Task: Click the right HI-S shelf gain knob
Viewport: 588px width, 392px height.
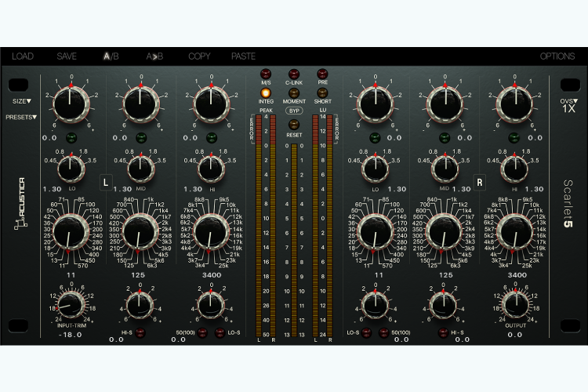Action: point(443,305)
